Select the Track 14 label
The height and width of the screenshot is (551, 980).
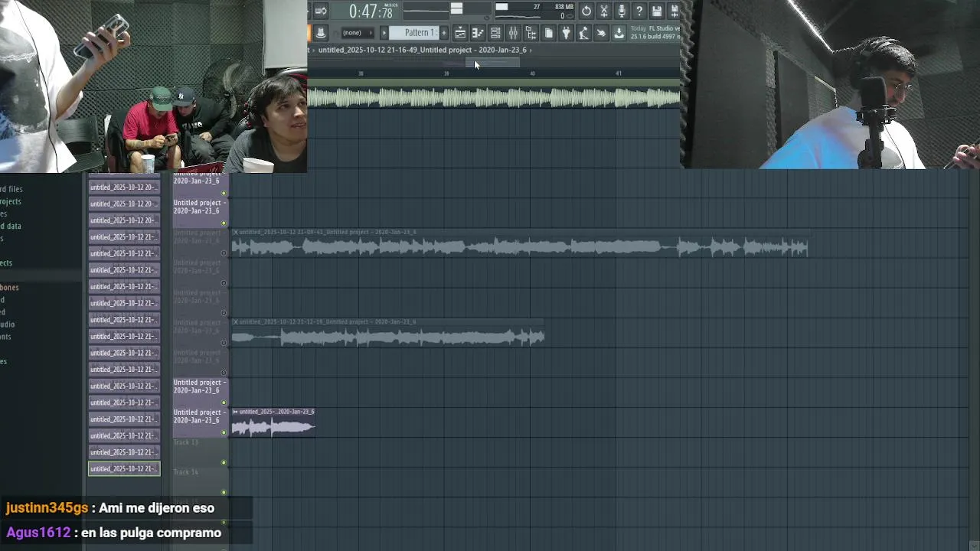tap(186, 472)
